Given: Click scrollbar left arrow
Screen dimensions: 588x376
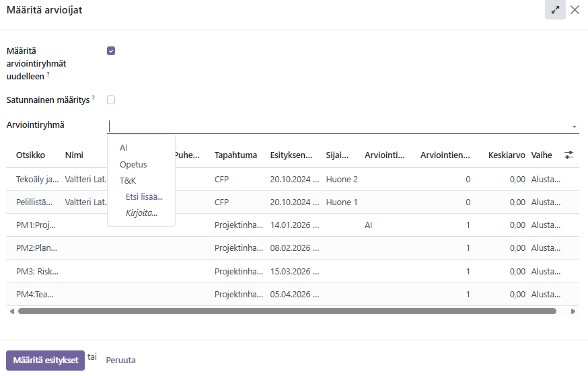Looking at the screenshot, I should tap(11, 311).
